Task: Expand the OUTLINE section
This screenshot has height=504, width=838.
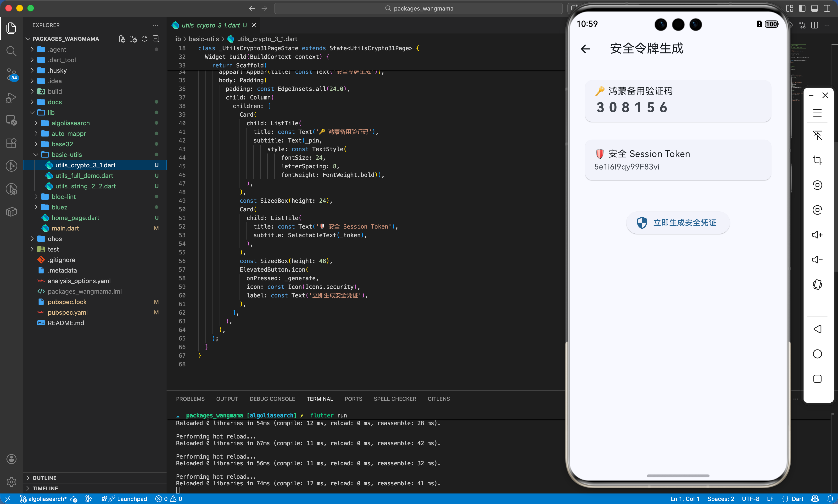Action: point(44,478)
